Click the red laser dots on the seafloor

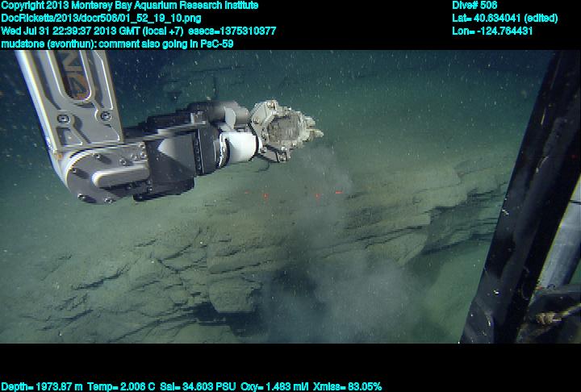tap(316, 195)
